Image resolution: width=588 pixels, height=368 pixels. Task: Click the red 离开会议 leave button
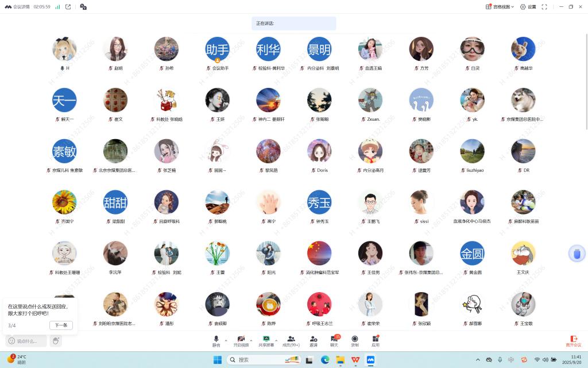tap(573, 341)
